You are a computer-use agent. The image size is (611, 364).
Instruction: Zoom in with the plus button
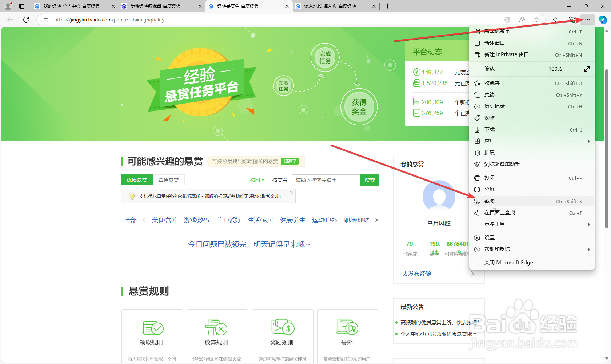click(571, 69)
